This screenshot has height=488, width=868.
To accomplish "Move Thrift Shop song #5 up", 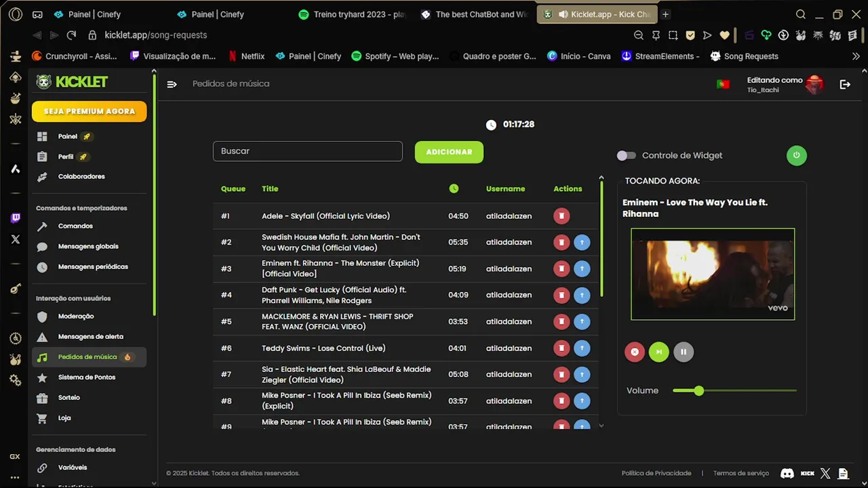I will pyautogui.click(x=582, y=321).
